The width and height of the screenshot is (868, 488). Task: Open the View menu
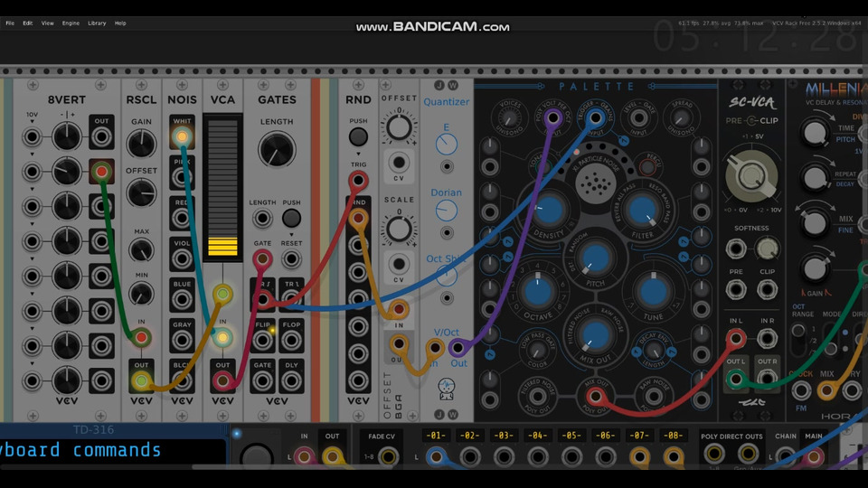48,23
